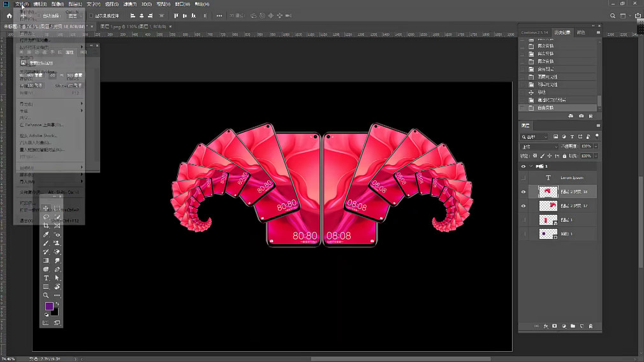Create a new layer icon
The image size is (644, 362).
point(582,326)
